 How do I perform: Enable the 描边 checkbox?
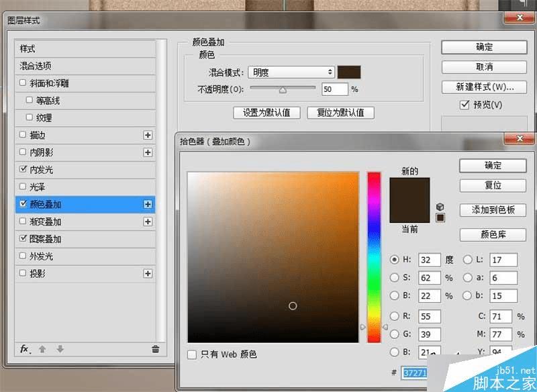(x=23, y=134)
